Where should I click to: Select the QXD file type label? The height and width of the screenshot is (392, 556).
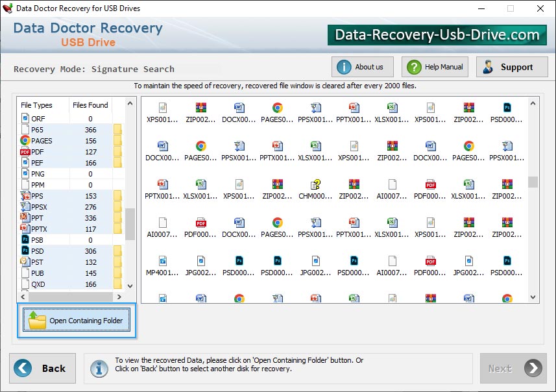pos(38,284)
